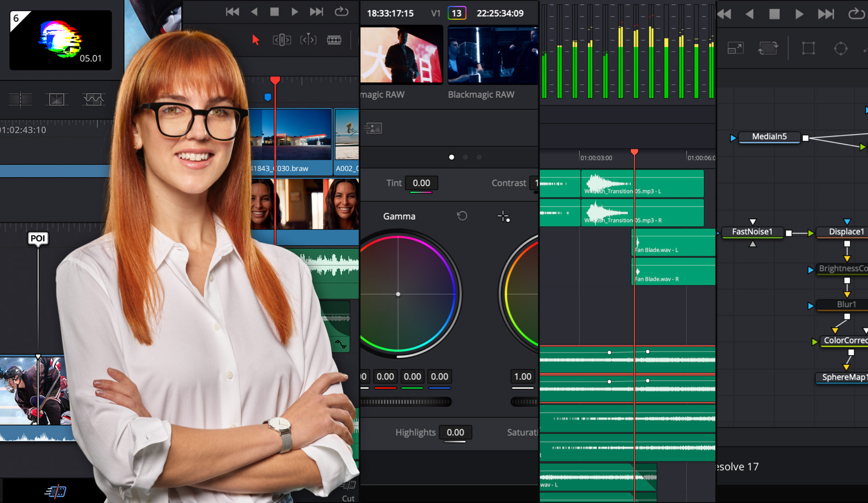Select the MediaIn5 node
Screen dimensions: 868x503
pyautogui.click(x=769, y=137)
